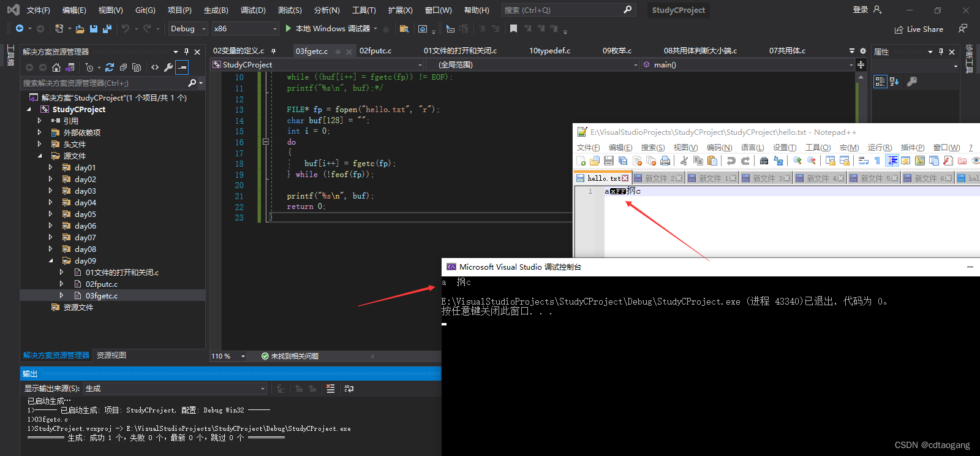Click the Save All toolbar icon

click(107, 29)
